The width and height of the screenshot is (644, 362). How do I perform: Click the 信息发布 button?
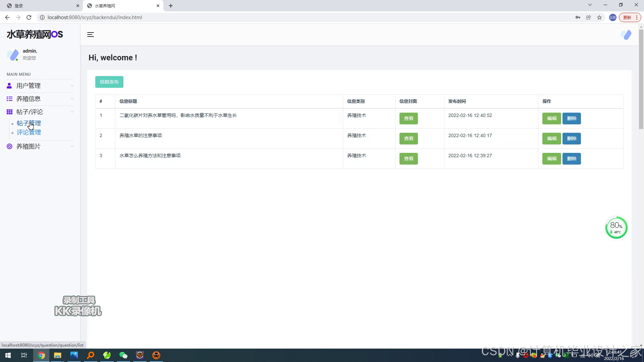(109, 82)
